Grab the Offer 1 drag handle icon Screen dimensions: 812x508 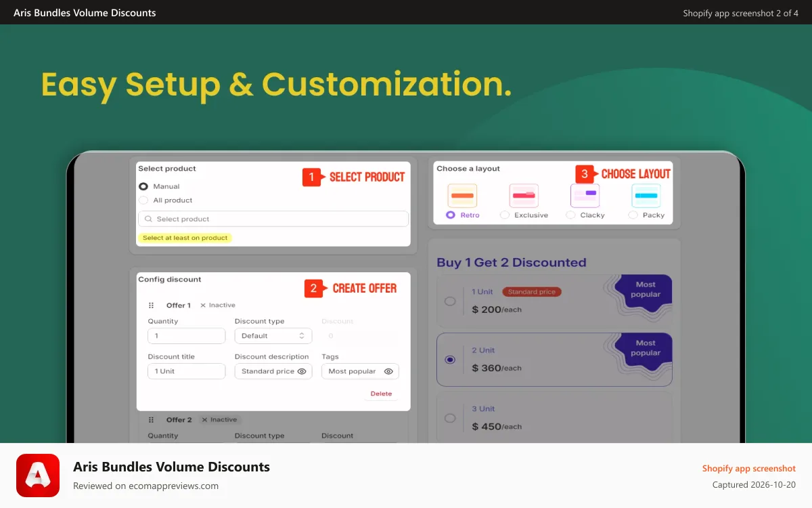[x=152, y=305]
